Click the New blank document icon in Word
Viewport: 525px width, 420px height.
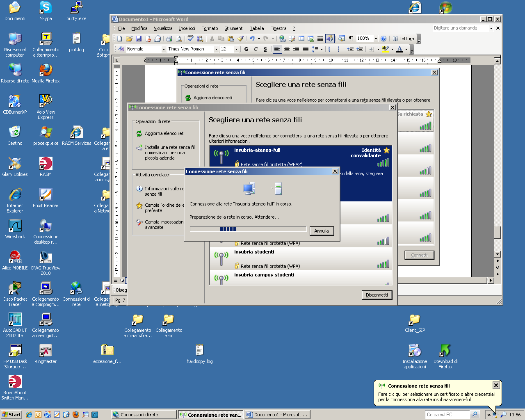click(x=119, y=39)
